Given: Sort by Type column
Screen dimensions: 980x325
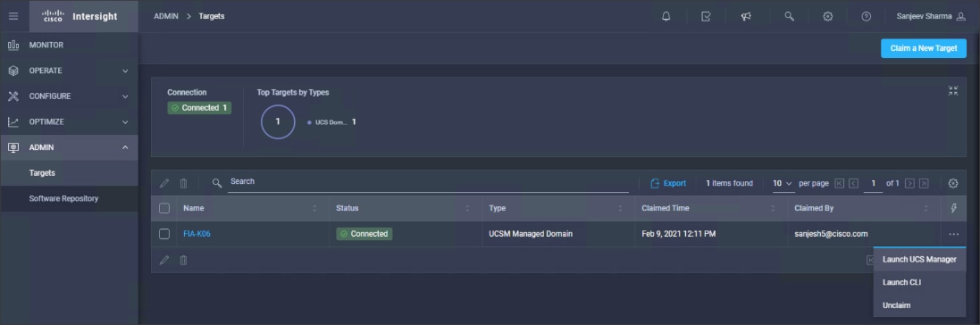Looking at the screenshot, I should [620, 208].
